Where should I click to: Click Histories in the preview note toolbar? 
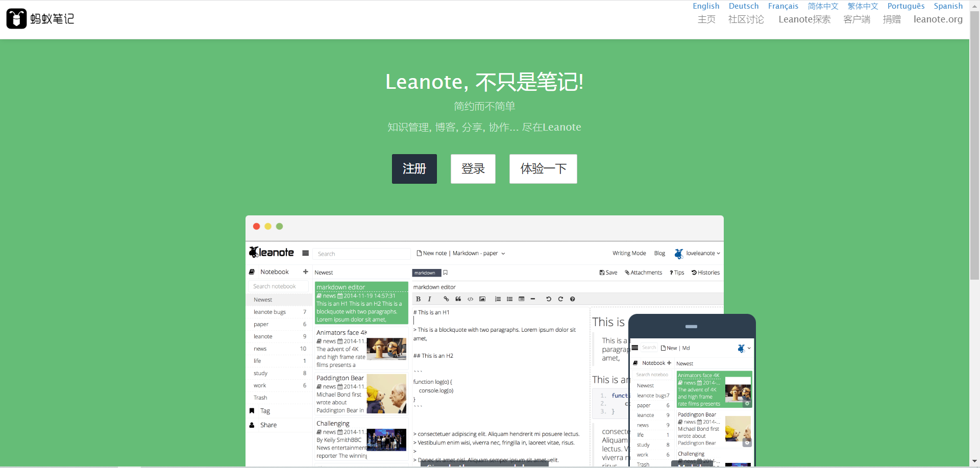(705, 273)
